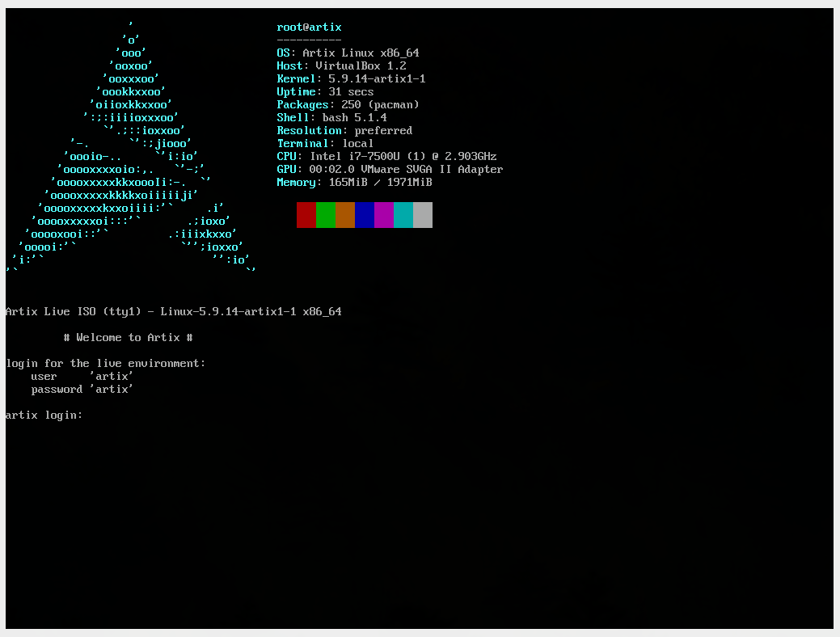The image size is (840, 637).
Task: Click the '# Welcome to Artix #' text
Action: (x=128, y=338)
